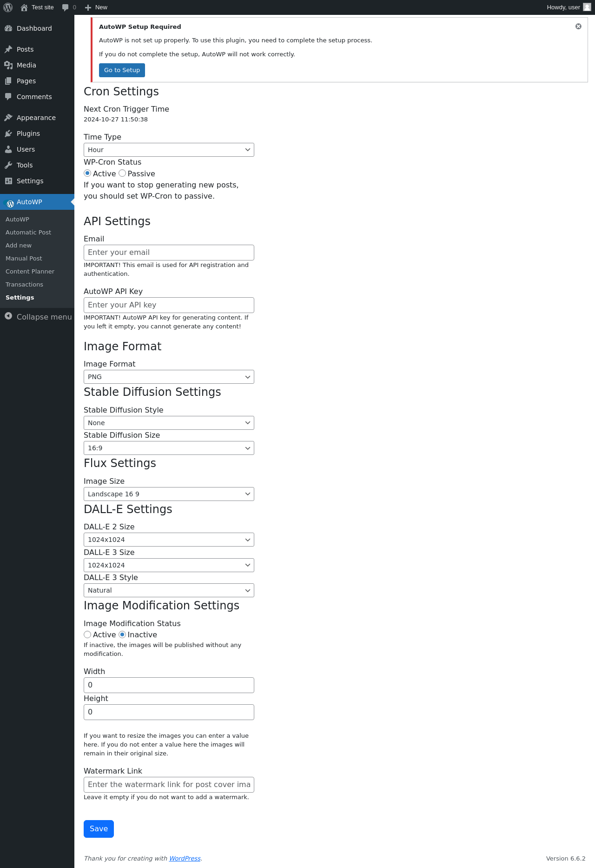Open the Flux Image Size dropdown
The image size is (595, 868).
(169, 494)
